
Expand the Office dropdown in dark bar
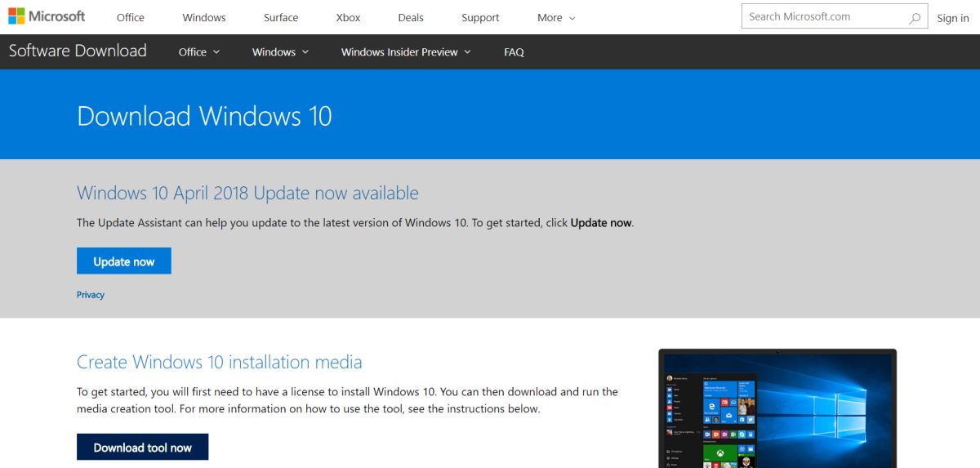pos(199,51)
